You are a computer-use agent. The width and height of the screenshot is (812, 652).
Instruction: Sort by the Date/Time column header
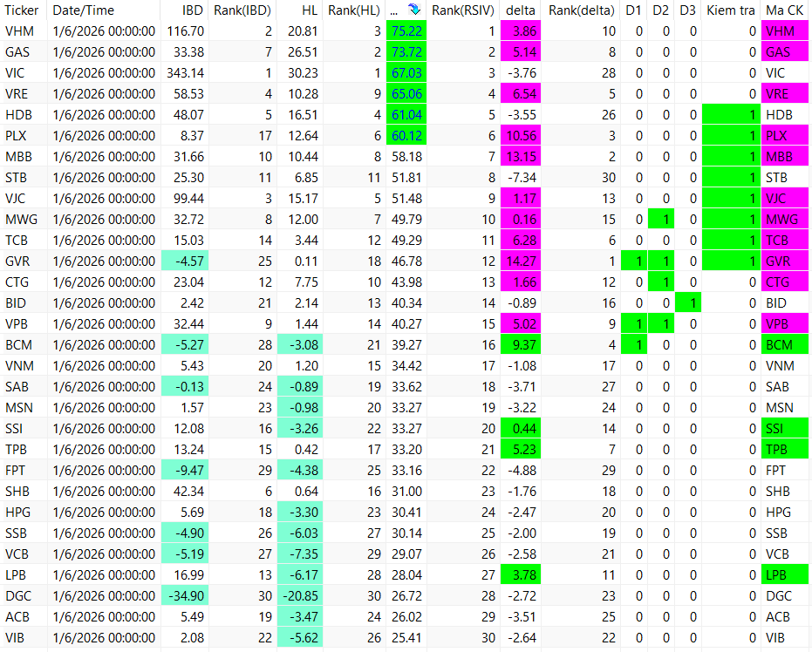[x=104, y=10]
